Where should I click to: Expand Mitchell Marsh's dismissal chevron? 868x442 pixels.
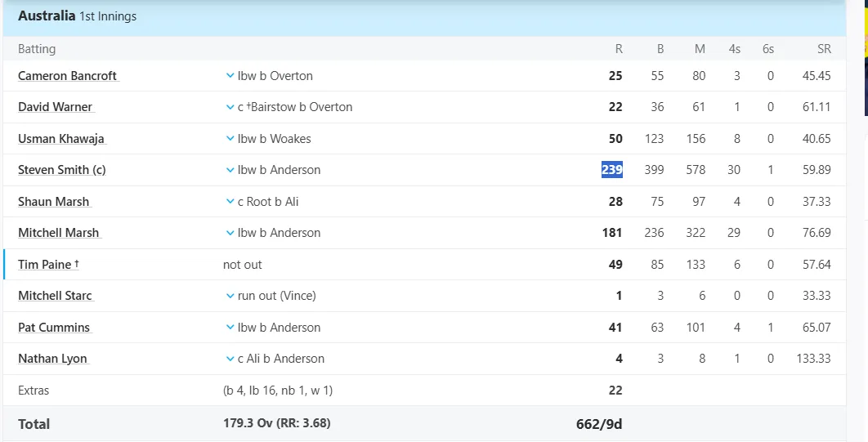[230, 233]
